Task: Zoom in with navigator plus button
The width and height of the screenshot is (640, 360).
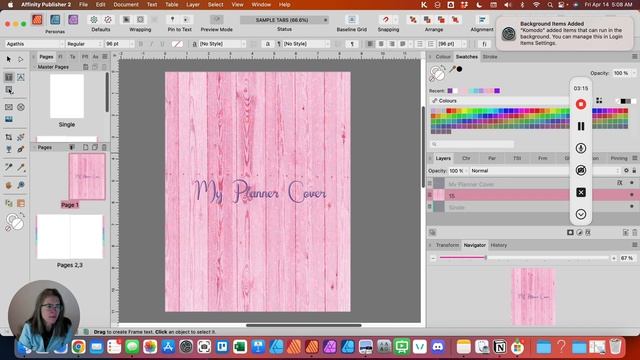Action: [x=613, y=258]
